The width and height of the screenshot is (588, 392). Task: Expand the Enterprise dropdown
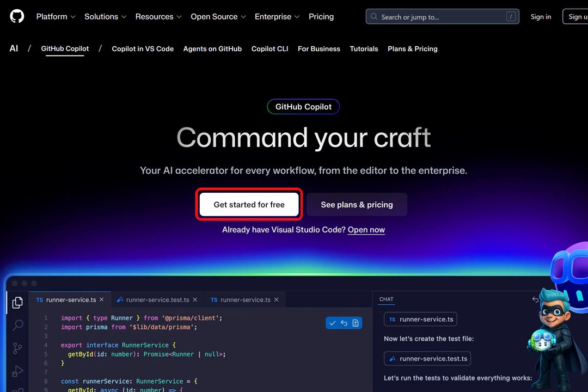(277, 16)
